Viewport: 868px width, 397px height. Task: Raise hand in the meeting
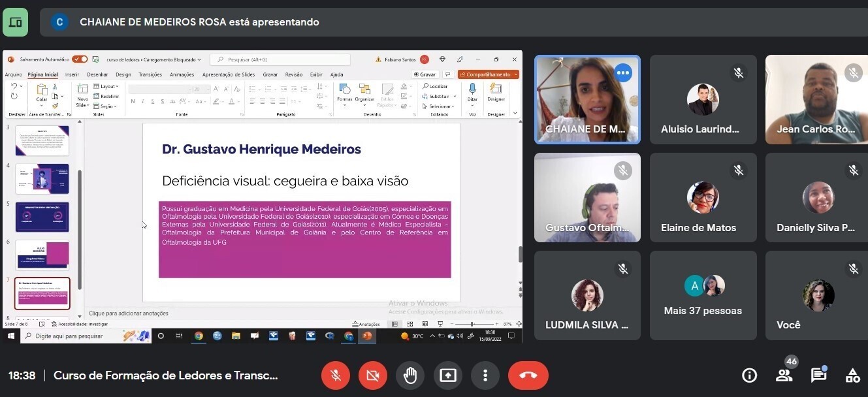coord(410,375)
